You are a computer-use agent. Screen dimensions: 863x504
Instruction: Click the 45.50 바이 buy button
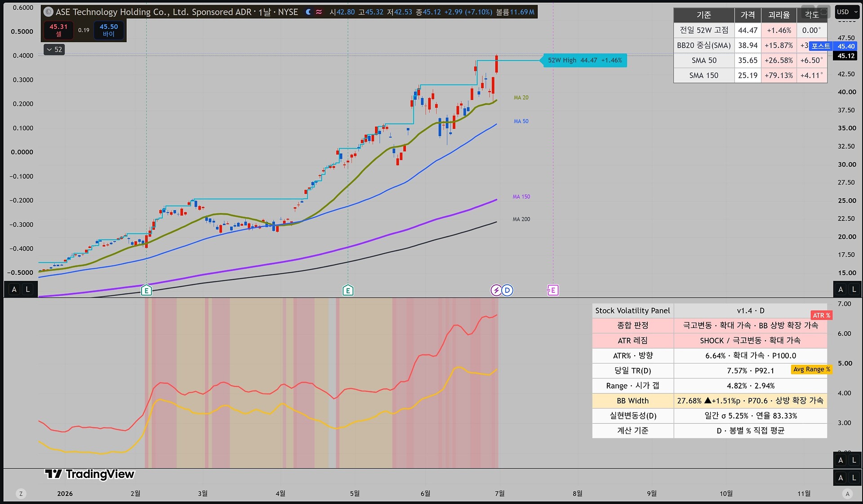coord(109,30)
